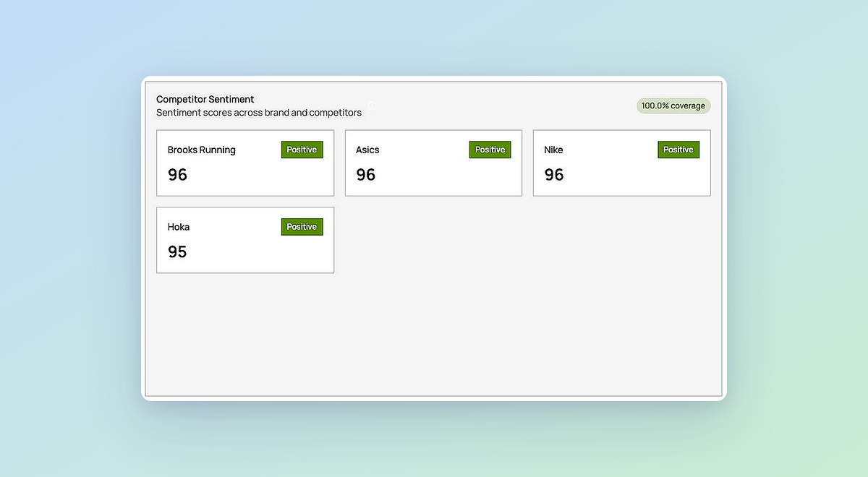Viewport: 868px width, 477px height.
Task: Click the Positive badge on Hoka card
Action: pyautogui.click(x=302, y=227)
